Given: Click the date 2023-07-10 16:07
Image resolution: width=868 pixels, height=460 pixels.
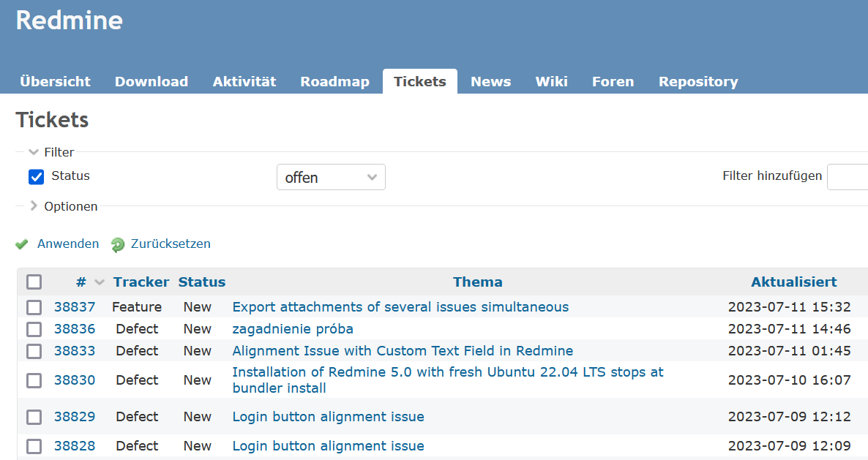Looking at the screenshot, I should click(790, 380).
